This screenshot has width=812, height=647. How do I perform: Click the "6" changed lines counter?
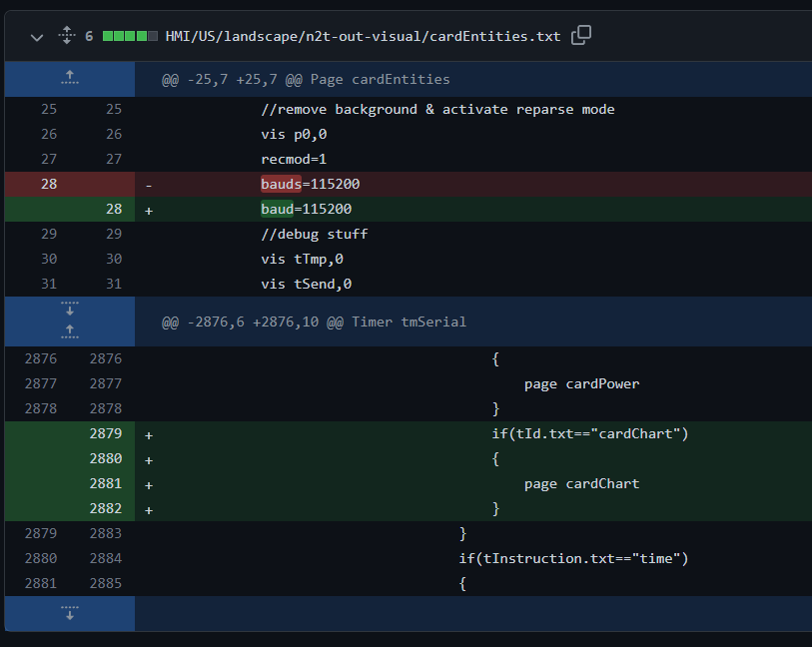pos(88,35)
